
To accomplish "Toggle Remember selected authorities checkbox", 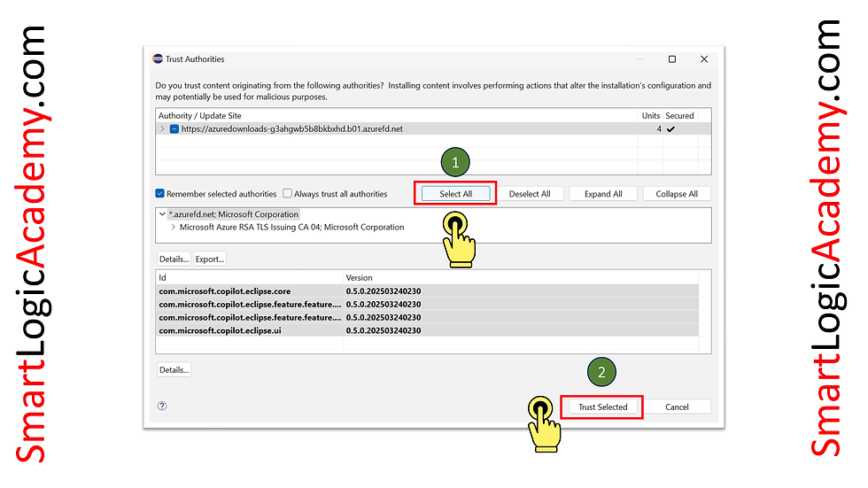I will click(x=160, y=193).
